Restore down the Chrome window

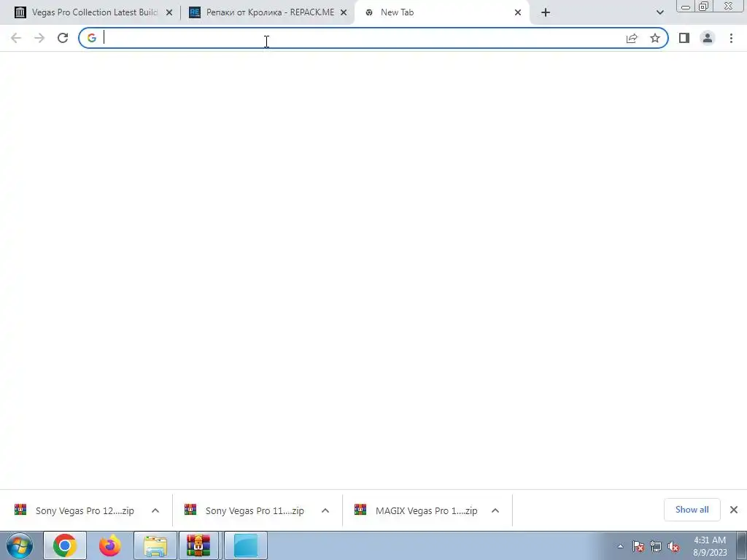704,6
